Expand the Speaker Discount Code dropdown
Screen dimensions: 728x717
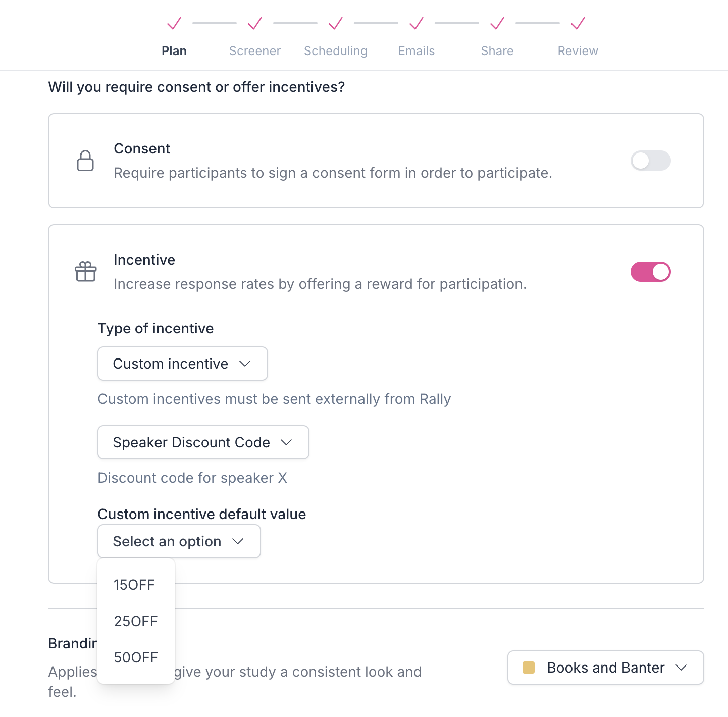point(203,442)
